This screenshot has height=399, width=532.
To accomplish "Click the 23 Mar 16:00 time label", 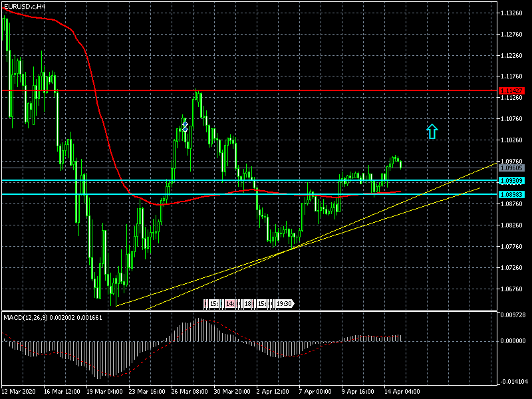I will tap(147, 392).
